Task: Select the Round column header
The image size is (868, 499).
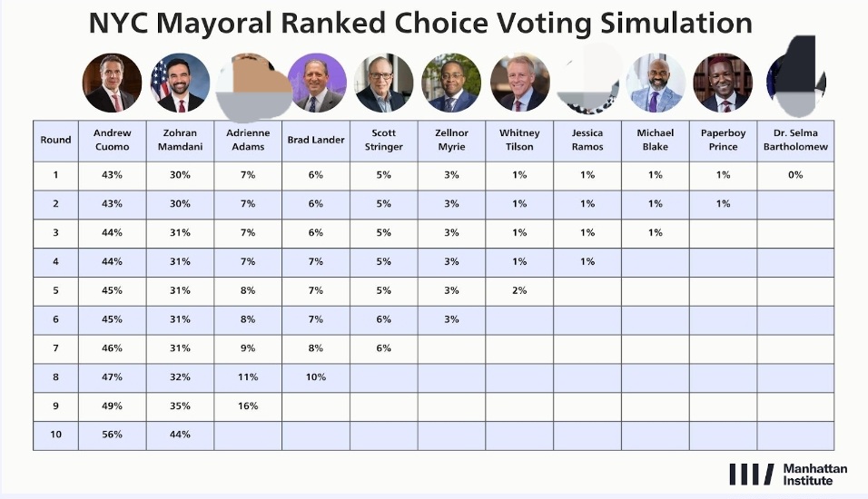Action: pyautogui.click(x=55, y=141)
